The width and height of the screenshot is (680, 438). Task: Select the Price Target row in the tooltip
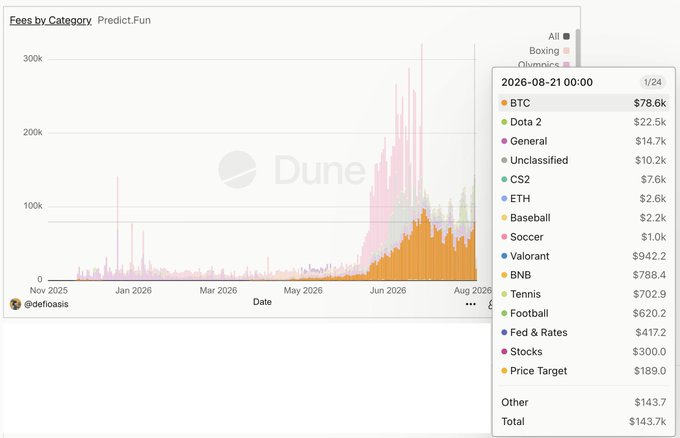click(583, 371)
